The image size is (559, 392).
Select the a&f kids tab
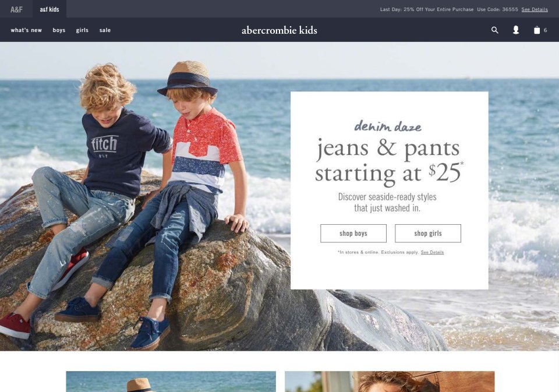[49, 9]
